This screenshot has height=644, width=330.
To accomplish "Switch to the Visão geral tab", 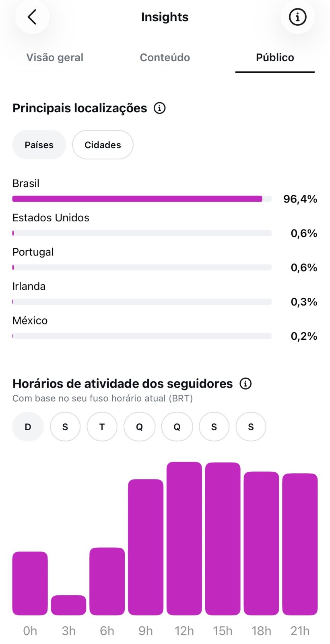I will pyautogui.click(x=55, y=58).
